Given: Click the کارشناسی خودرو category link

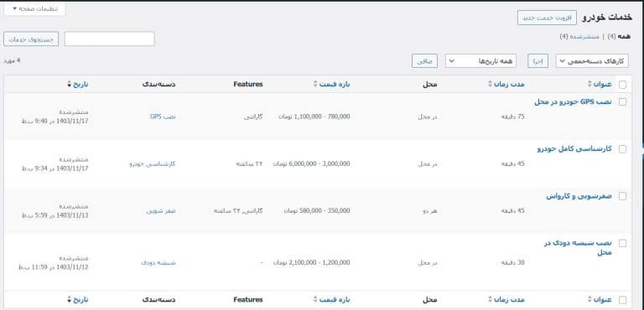Looking at the screenshot, I should (153, 164).
